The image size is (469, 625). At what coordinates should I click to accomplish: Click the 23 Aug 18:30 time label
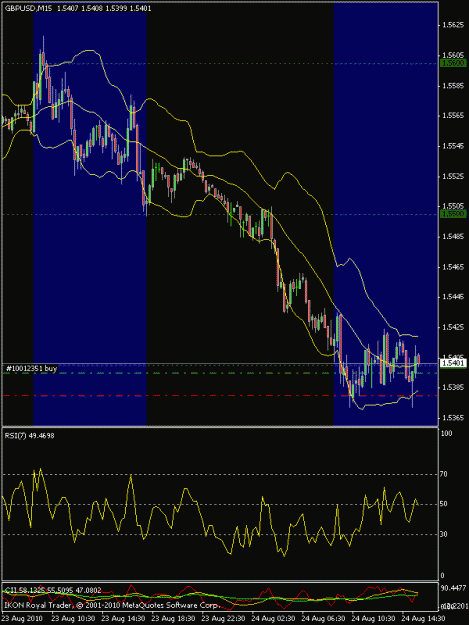173,618
